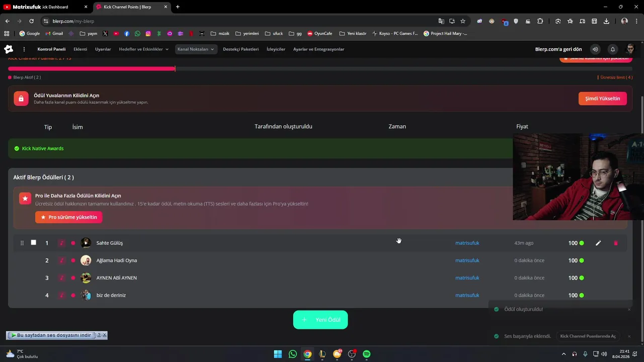644x362 pixels.
Task: Click the Blerp logo icon
Action: click(9, 49)
